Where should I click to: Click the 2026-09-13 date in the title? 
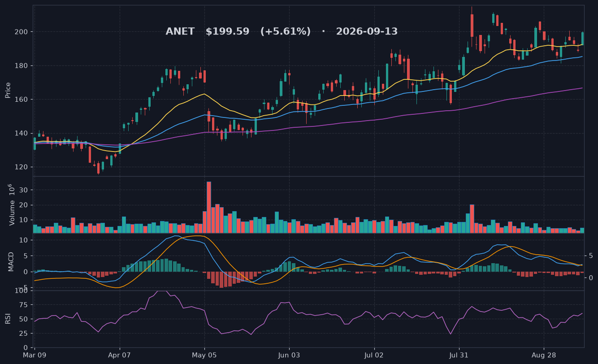pyautogui.click(x=367, y=32)
